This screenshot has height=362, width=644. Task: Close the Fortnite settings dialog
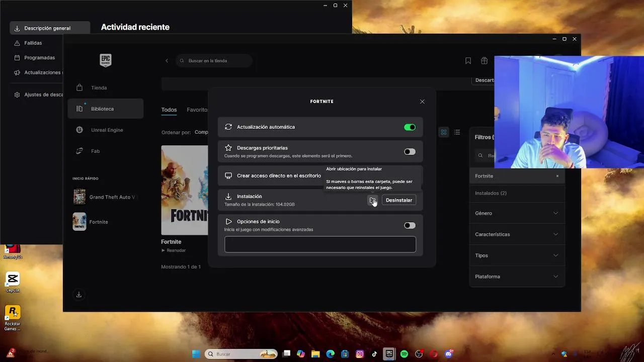pyautogui.click(x=422, y=102)
